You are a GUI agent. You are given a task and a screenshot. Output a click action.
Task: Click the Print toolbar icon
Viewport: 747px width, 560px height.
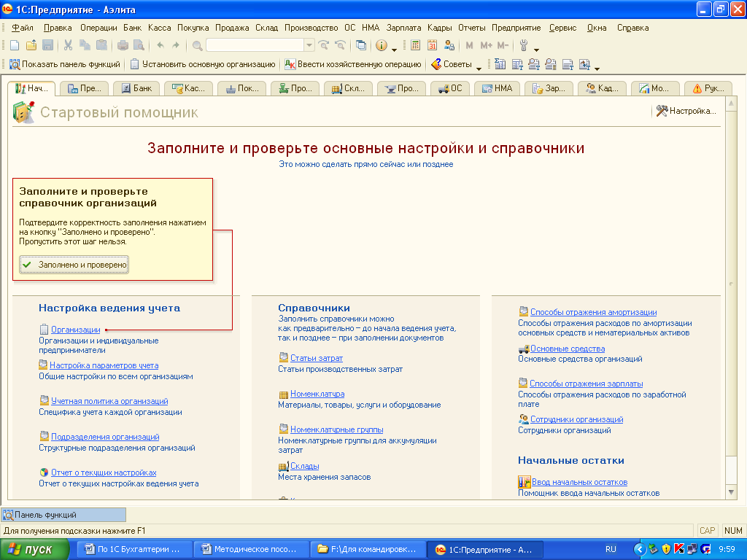click(123, 45)
